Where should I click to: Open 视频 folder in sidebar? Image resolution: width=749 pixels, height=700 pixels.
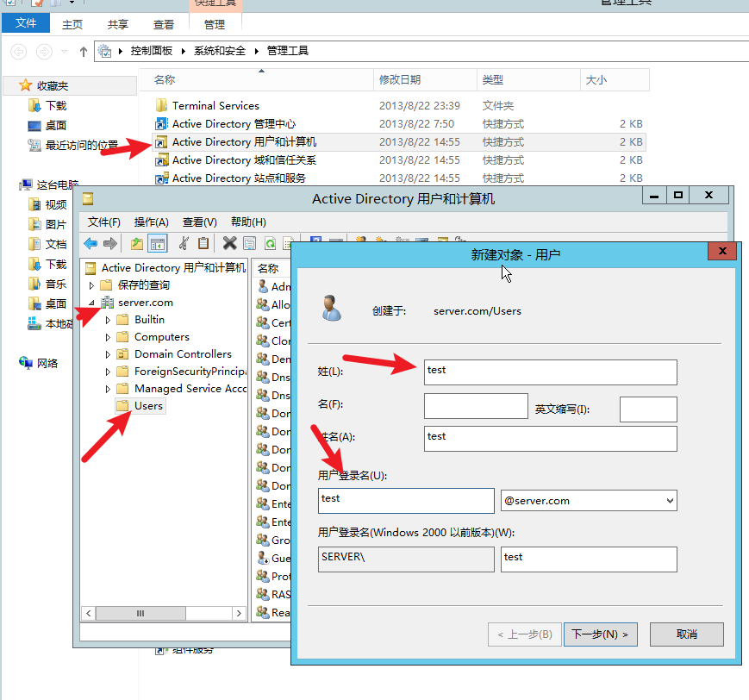[x=47, y=204]
